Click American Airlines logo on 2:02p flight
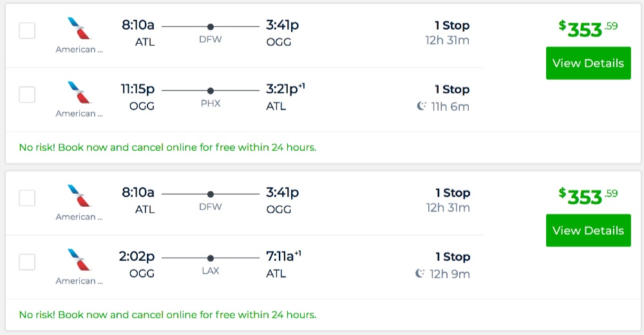Image resolution: width=644 pixels, height=335 pixels. [79, 260]
